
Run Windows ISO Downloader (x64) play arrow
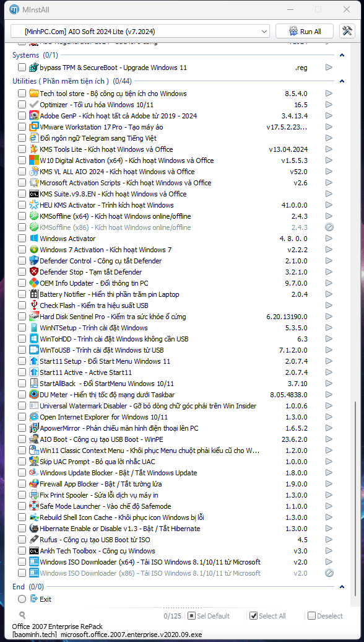329,561
